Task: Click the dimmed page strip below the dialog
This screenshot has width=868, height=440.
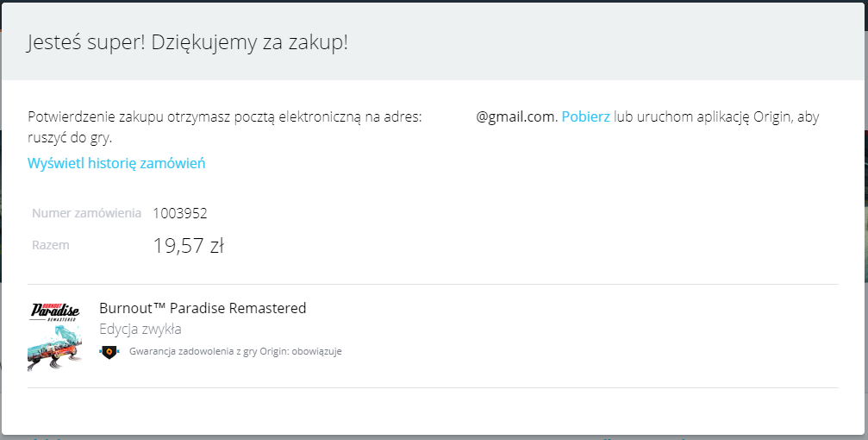Action: click(434, 437)
